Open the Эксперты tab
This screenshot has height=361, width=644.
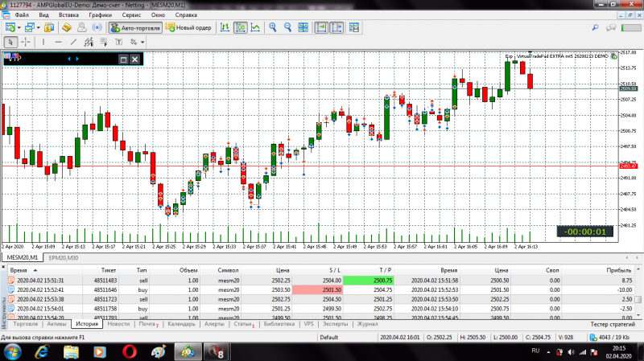pos(335,324)
